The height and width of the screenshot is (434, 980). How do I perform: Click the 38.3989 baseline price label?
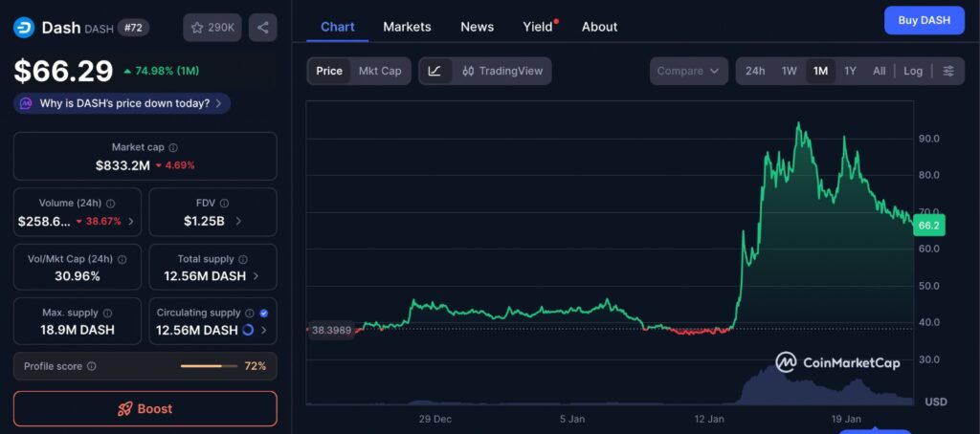(x=332, y=330)
